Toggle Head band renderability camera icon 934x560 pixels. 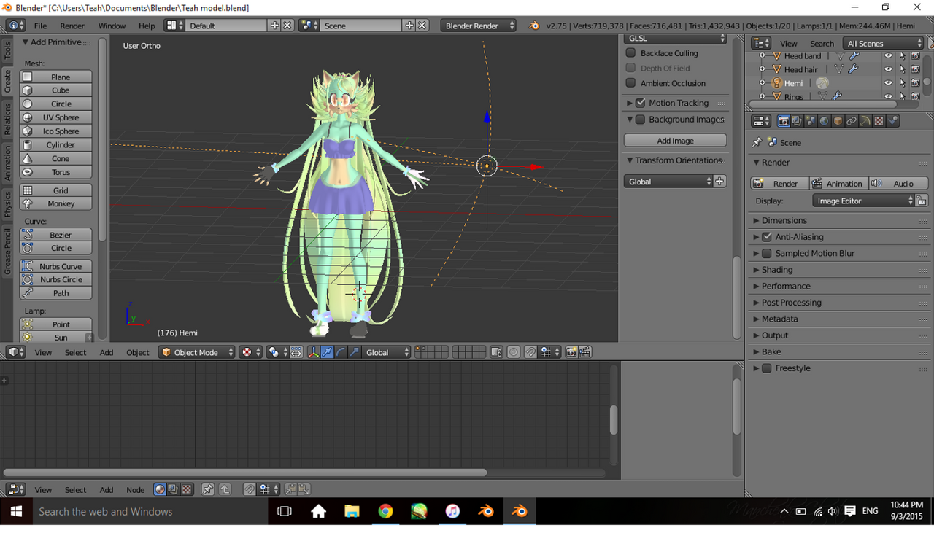coord(915,56)
